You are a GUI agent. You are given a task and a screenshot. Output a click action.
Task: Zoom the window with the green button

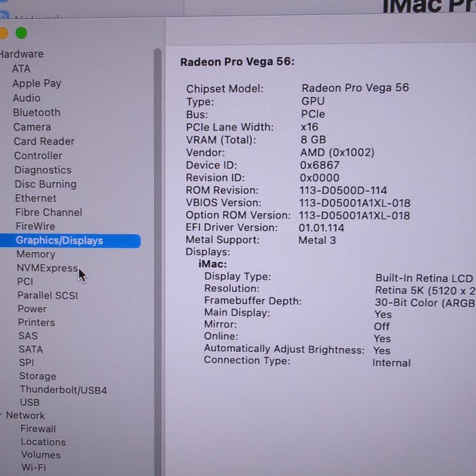tap(21, 33)
